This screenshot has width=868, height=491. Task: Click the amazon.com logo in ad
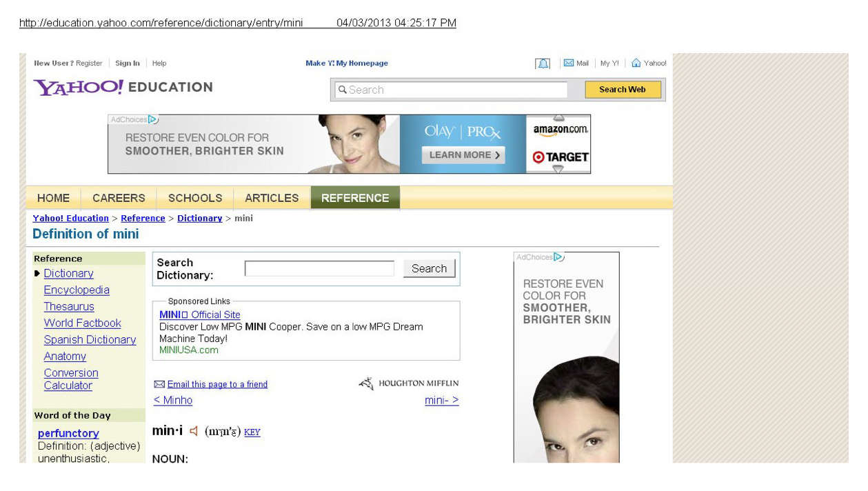click(561, 130)
